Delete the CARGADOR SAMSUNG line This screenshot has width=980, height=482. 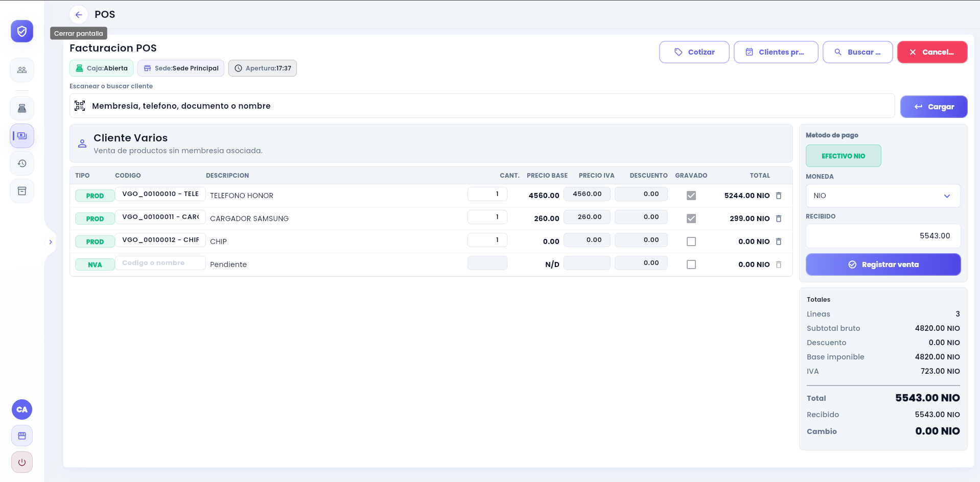779,219
